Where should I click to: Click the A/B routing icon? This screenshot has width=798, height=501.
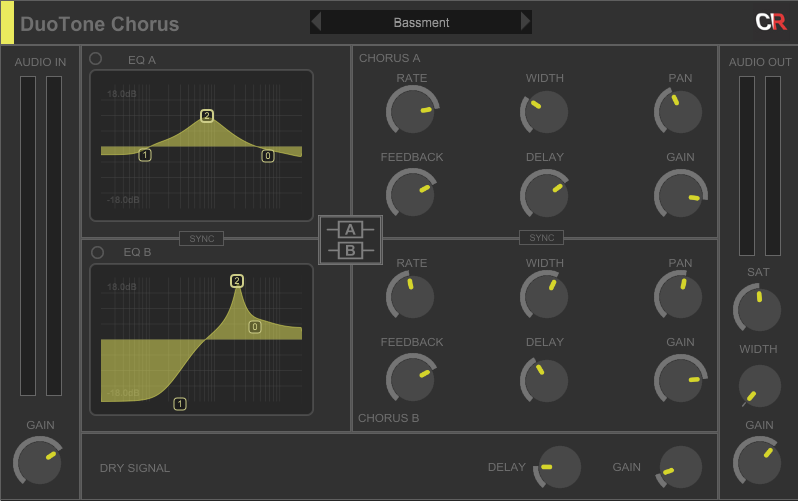350,240
